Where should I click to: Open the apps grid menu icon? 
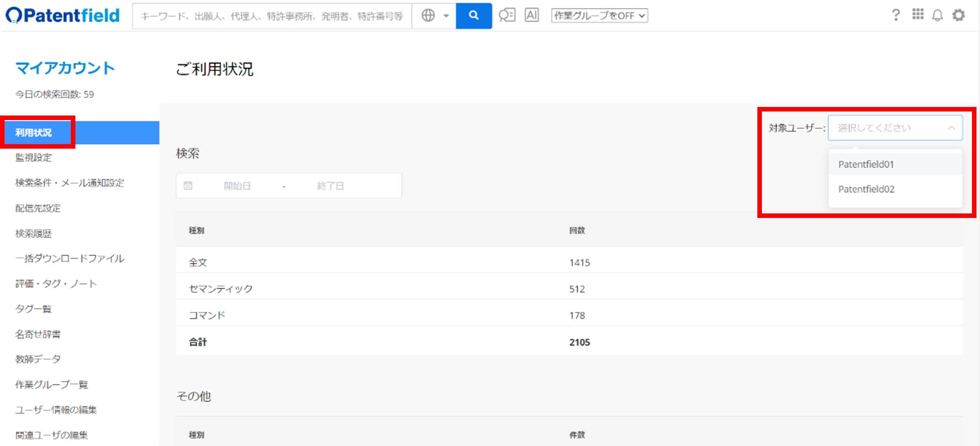tap(918, 15)
